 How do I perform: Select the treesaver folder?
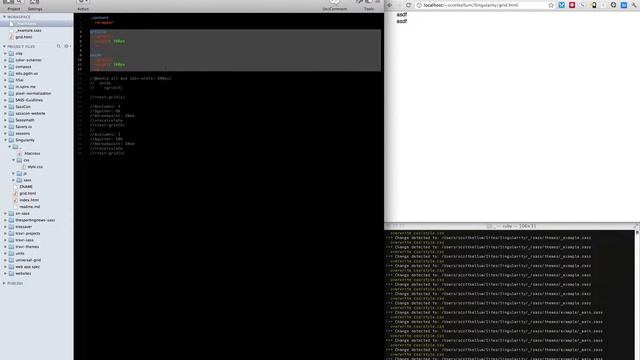click(x=23, y=227)
